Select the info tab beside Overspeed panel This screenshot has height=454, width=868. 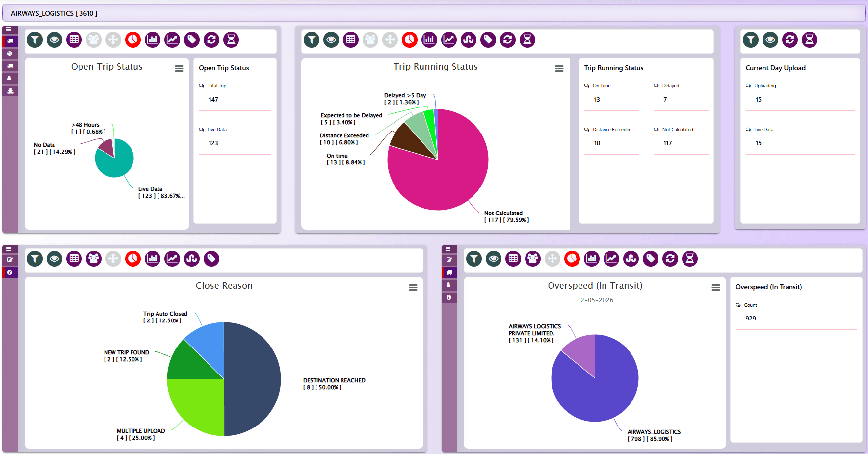coord(449,297)
